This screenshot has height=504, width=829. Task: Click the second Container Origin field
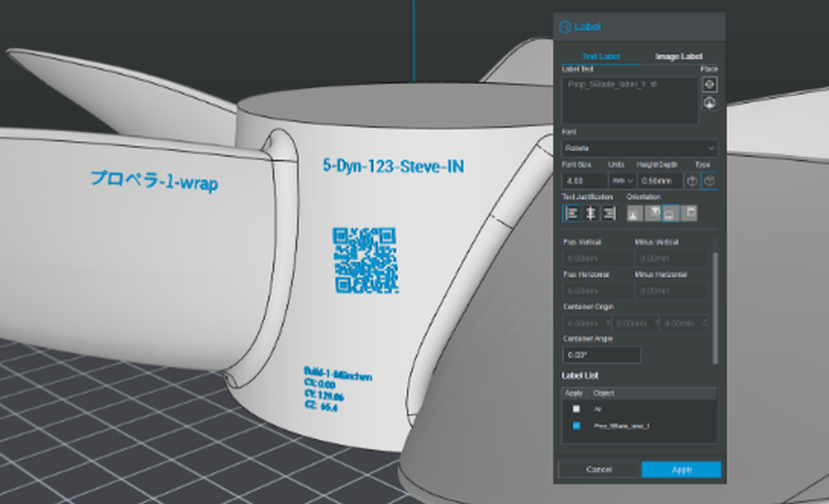click(634, 323)
